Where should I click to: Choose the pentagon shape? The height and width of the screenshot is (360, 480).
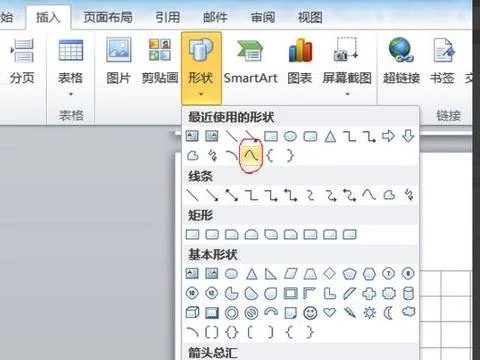pyautogui.click(x=349, y=274)
